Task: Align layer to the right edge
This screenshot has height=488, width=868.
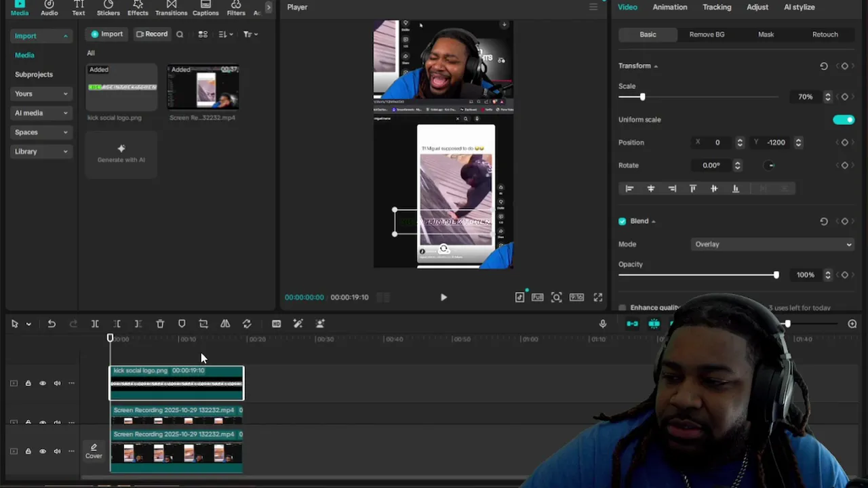Action: click(x=672, y=188)
